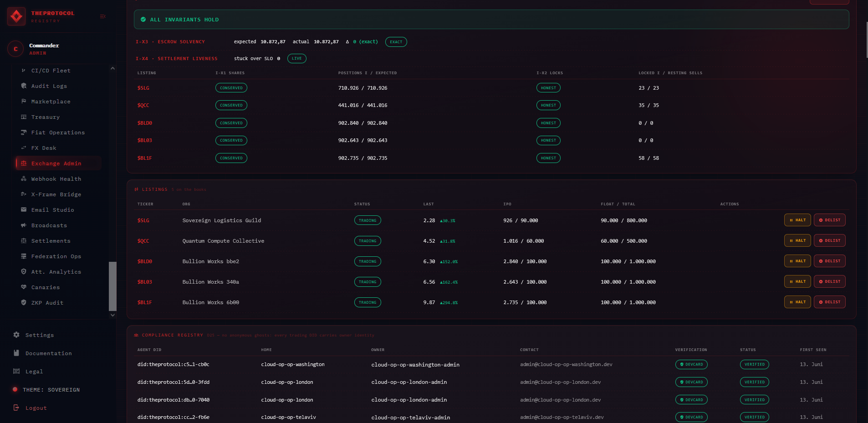Image resolution: width=868 pixels, height=423 pixels.
Task: Delist Quantum Compute Collective
Action: [x=829, y=240]
